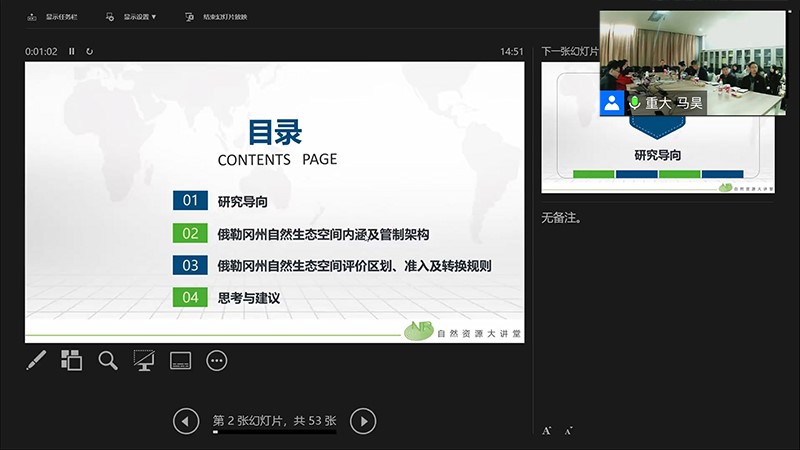Click the 02 box on the slide

tap(190, 233)
